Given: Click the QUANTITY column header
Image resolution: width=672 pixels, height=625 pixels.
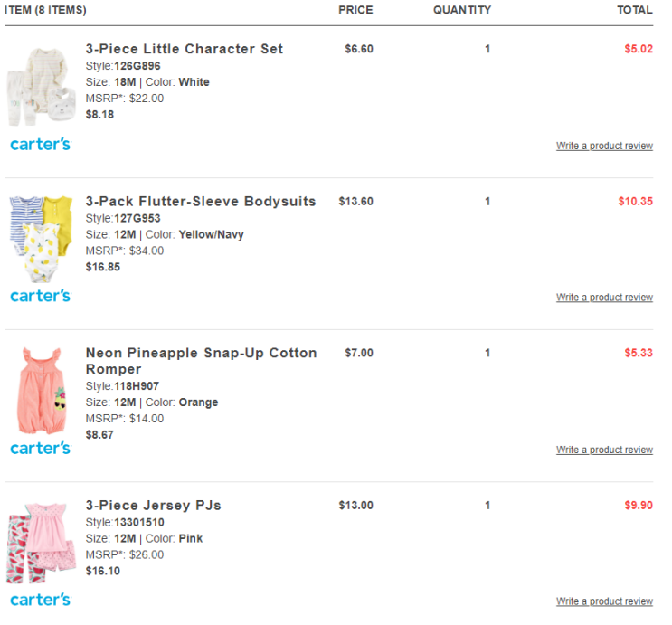Looking at the screenshot, I should 462,10.
